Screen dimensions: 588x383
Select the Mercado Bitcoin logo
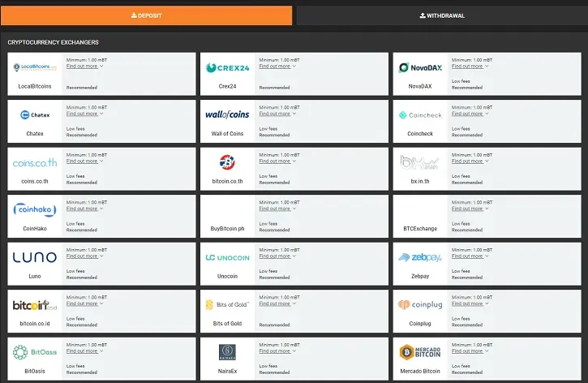click(420, 352)
